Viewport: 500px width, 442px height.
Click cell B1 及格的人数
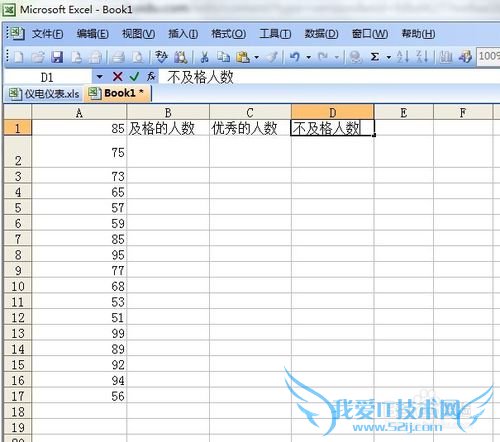(168, 128)
